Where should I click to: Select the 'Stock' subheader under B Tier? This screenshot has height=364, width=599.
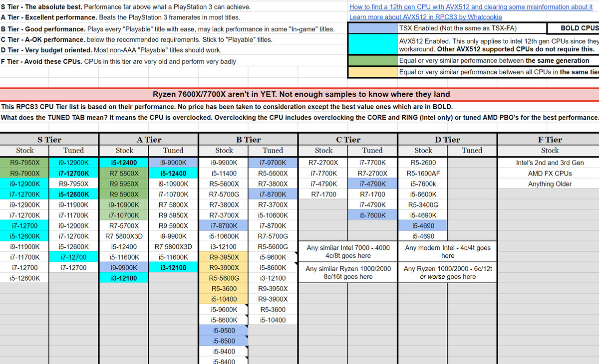pos(224,151)
